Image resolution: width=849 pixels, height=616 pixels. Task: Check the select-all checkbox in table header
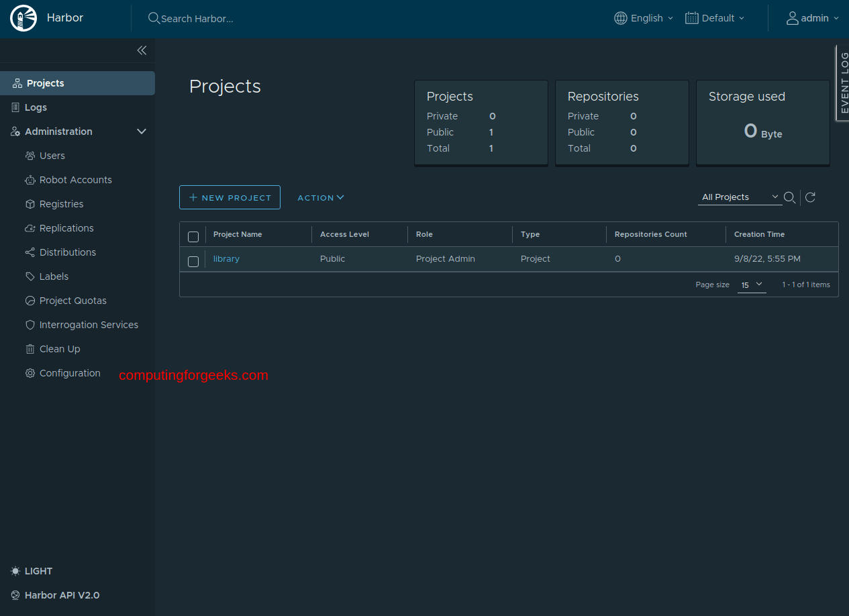coord(193,236)
